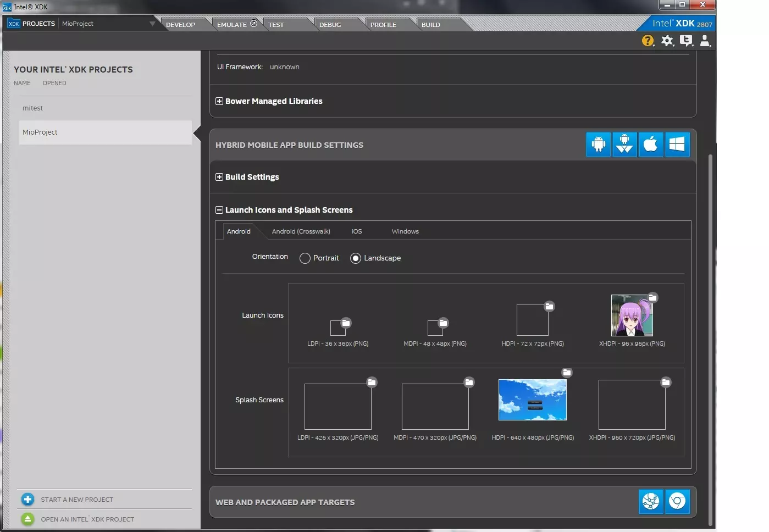Select the Android icons tab
769x532 pixels.
(x=239, y=231)
